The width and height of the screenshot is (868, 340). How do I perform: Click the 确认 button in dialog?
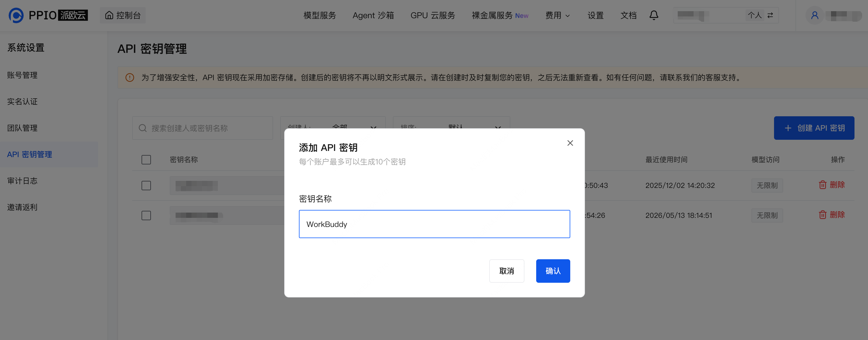coord(553,271)
